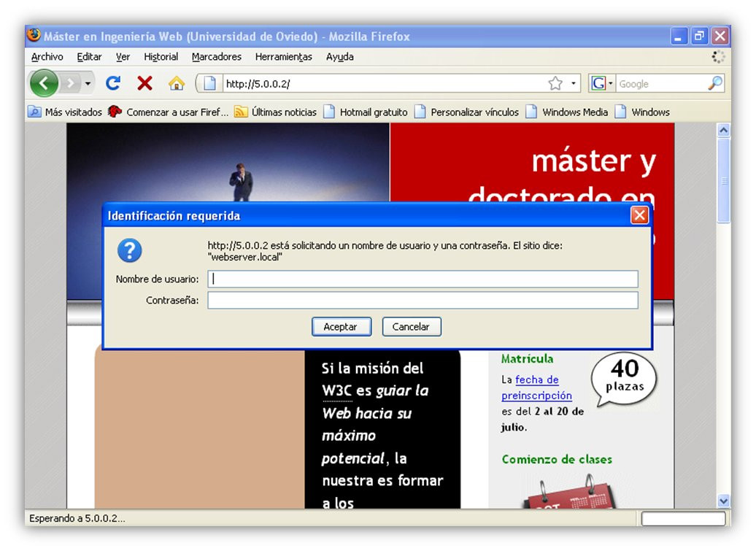Click the vertical scrollbar thumb
The image size is (756, 551).
723,181
